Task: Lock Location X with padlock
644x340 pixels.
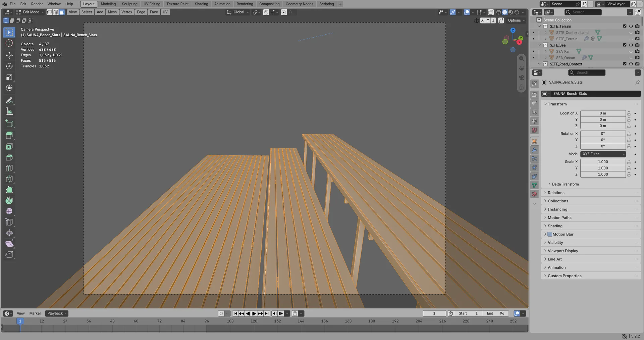Action: pyautogui.click(x=629, y=113)
